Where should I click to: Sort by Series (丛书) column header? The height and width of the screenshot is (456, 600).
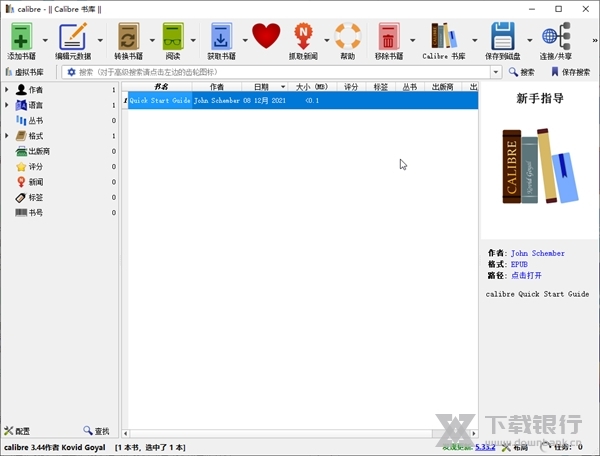point(410,87)
